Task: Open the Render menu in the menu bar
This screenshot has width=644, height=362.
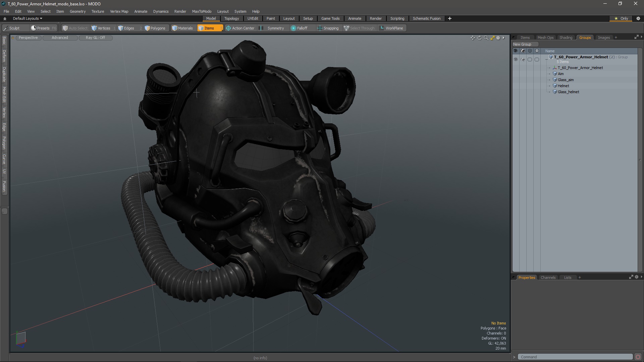Action: pos(180,11)
